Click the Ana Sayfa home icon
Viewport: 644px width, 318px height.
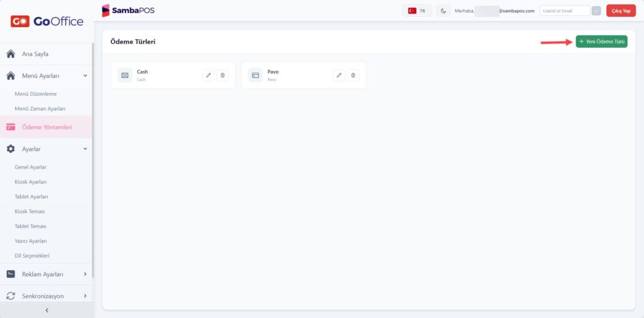pyautogui.click(x=11, y=54)
